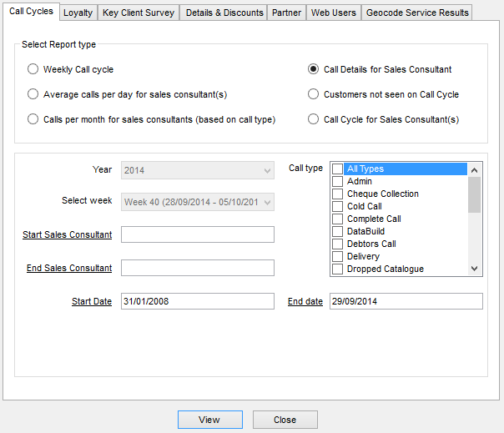Open the Start Sales Consultant lookup link
The height and width of the screenshot is (433, 504).
click(x=68, y=234)
